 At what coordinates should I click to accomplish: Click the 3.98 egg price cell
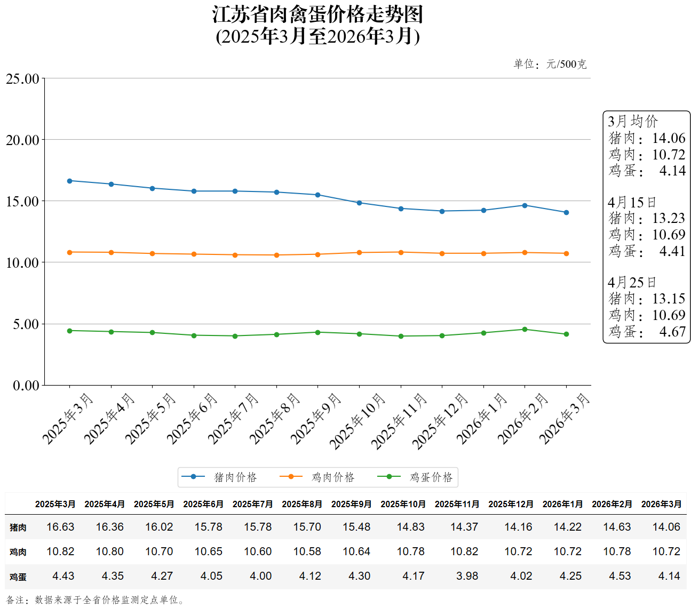pyautogui.click(x=467, y=576)
